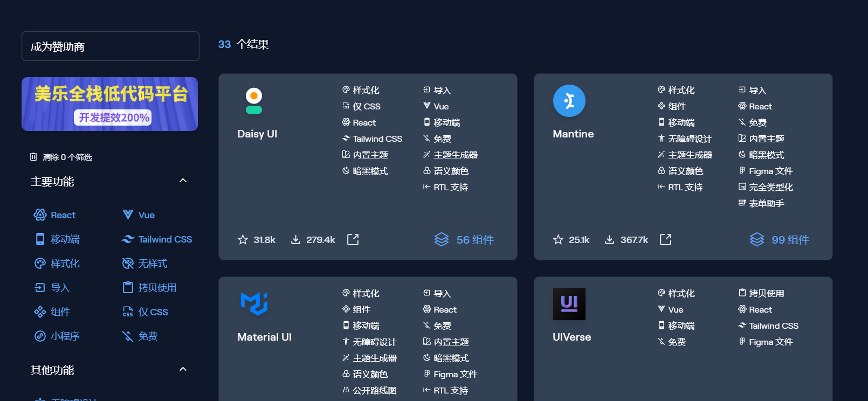Viewport: 868px width, 401px height.
Task: Click the 31.8k stars count
Action: coord(264,240)
